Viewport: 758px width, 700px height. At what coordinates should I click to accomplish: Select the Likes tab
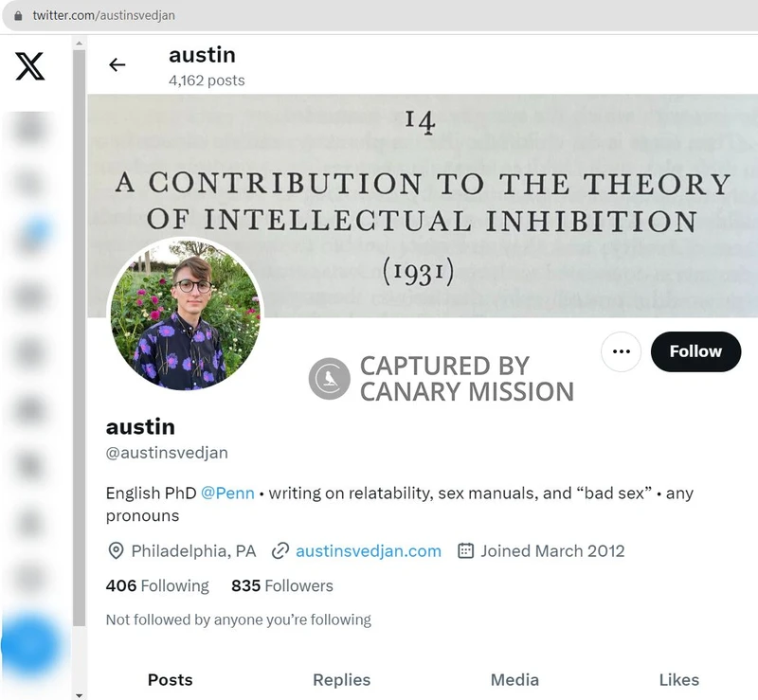[x=678, y=680]
